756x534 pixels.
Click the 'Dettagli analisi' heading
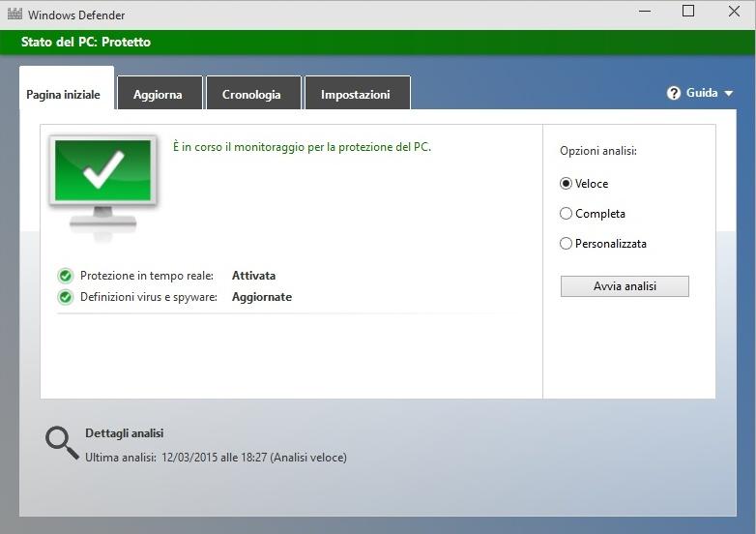[125, 433]
